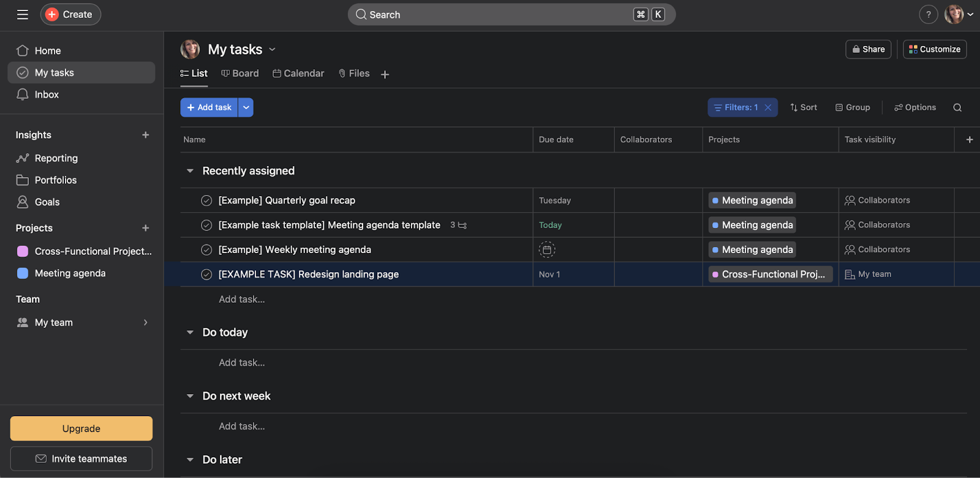
Task: Click the plus icon next to Insights
Action: coord(146,135)
